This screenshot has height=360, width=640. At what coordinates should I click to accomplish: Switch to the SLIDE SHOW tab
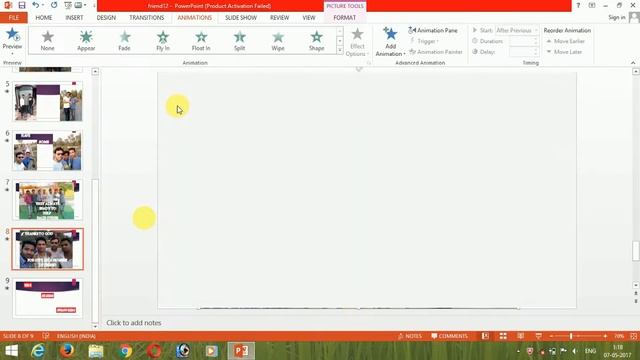pos(241,18)
